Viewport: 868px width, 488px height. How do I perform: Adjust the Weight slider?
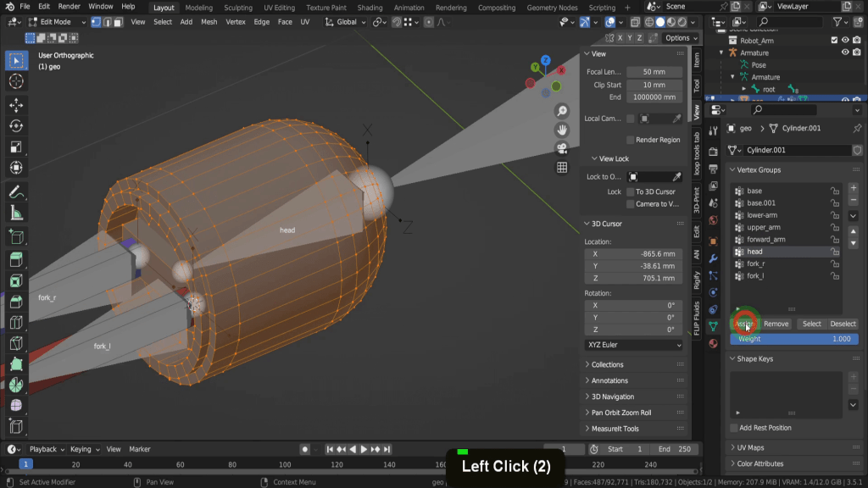[794, 339]
